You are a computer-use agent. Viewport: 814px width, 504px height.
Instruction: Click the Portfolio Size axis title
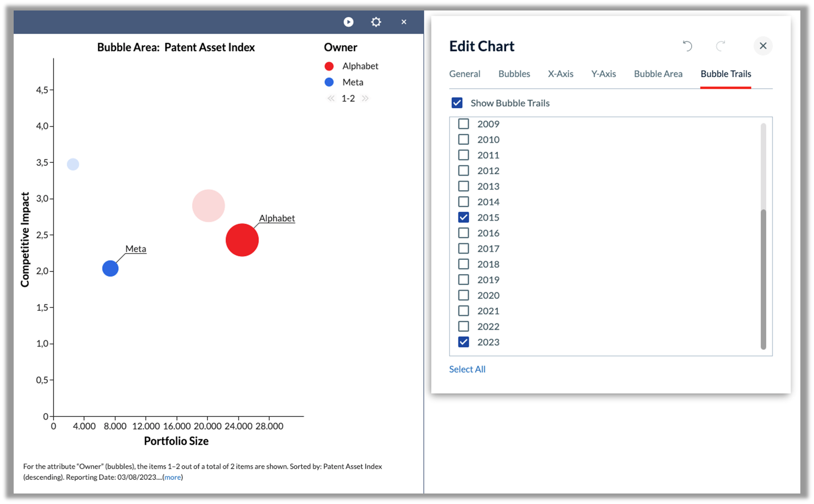tap(176, 441)
